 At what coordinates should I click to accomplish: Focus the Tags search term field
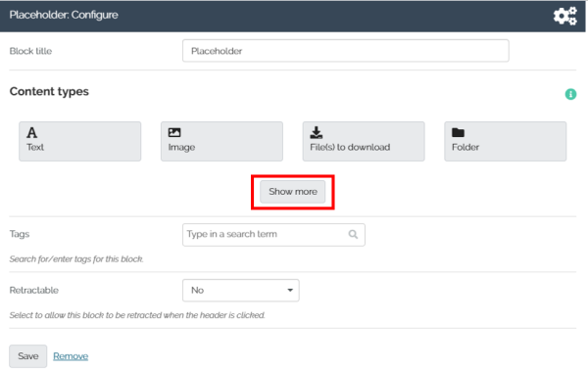273,235
